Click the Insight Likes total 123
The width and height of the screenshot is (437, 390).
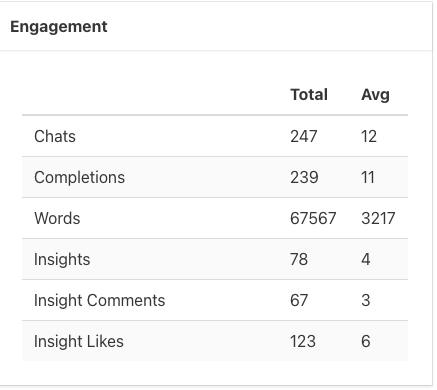(303, 341)
